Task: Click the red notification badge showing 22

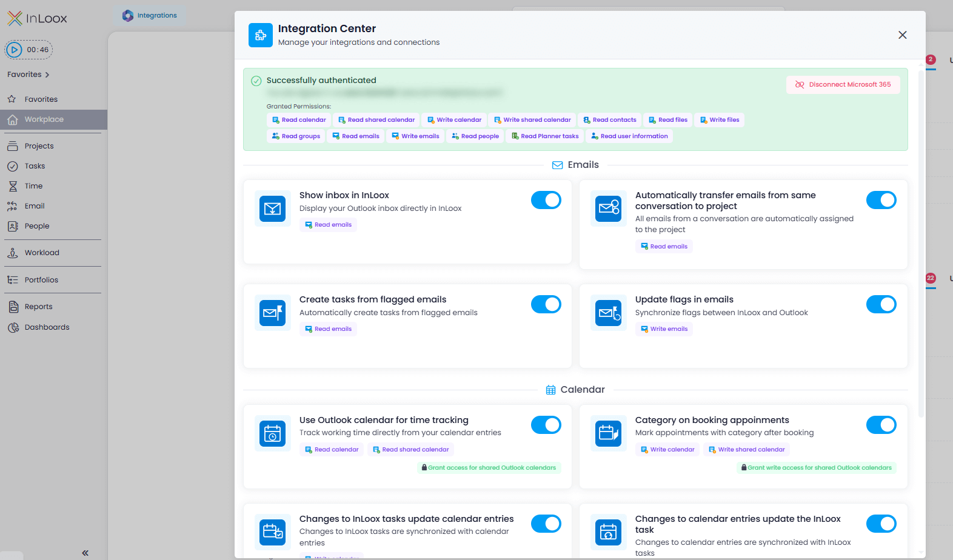Action: click(931, 278)
